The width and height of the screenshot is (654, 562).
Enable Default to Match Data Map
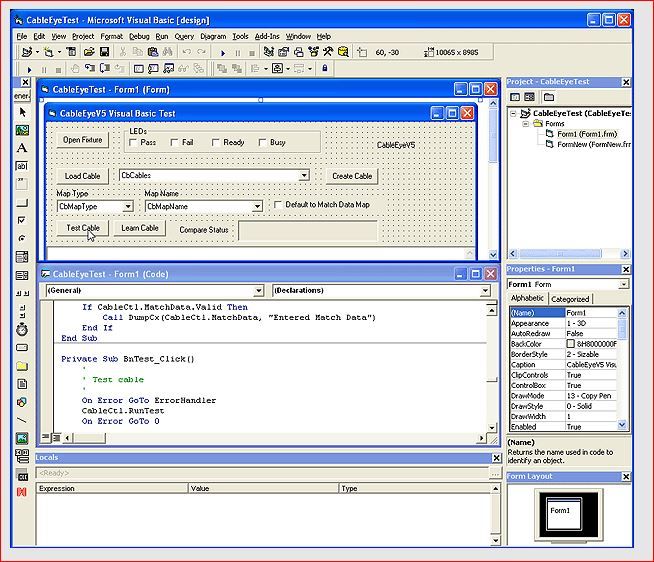click(278, 205)
